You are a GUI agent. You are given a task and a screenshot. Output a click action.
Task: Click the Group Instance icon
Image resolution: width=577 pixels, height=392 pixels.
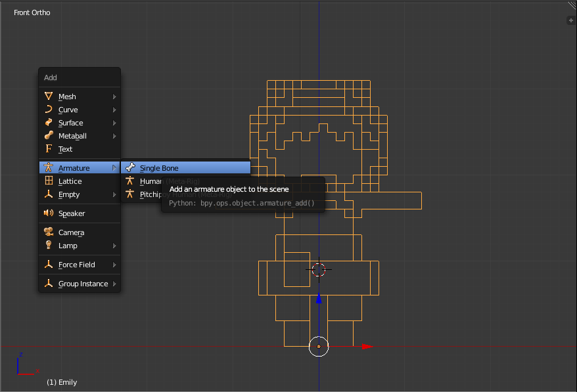point(49,284)
